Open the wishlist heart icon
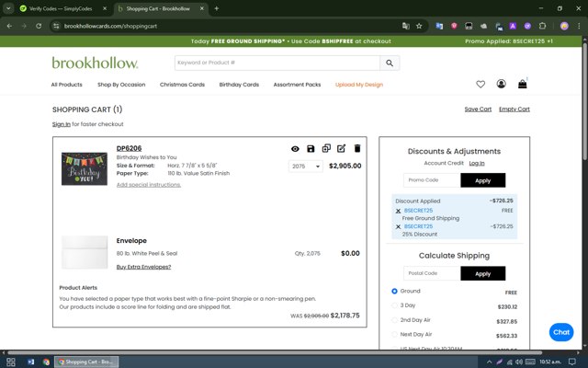Viewport: 588px width, 368px height. 481,85
